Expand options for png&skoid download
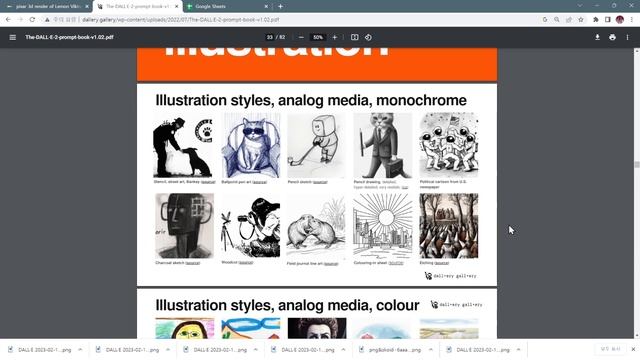Viewport: 640px width, 360px height. pyautogui.click(x=431, y=350)
